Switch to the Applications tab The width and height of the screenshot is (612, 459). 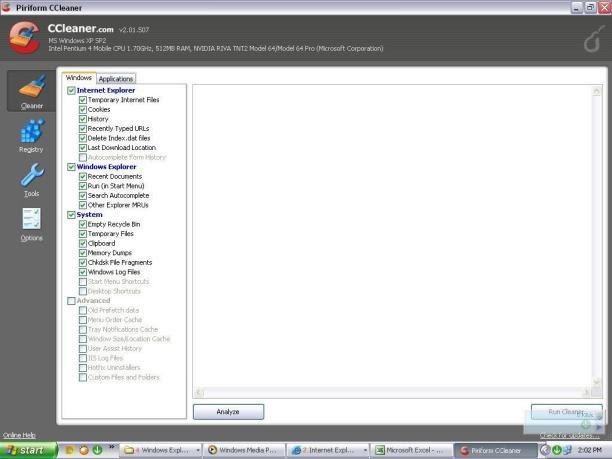click(x=116, y=79)
